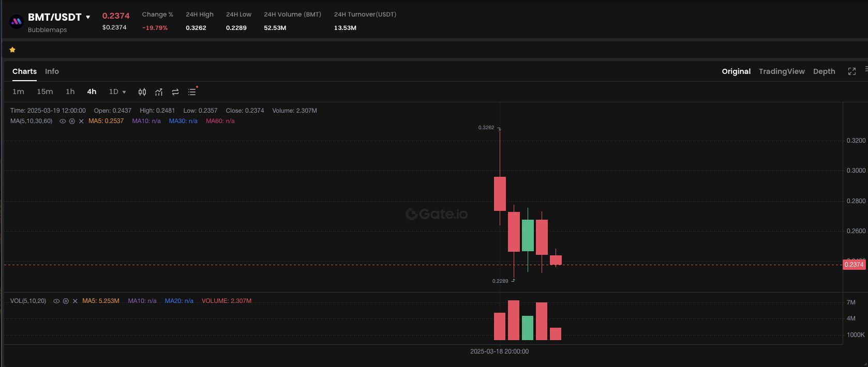Image resolution: width=868 pixels, height=367 pixels.
Task: Open MA indicator settings
Action: point(72,121)
